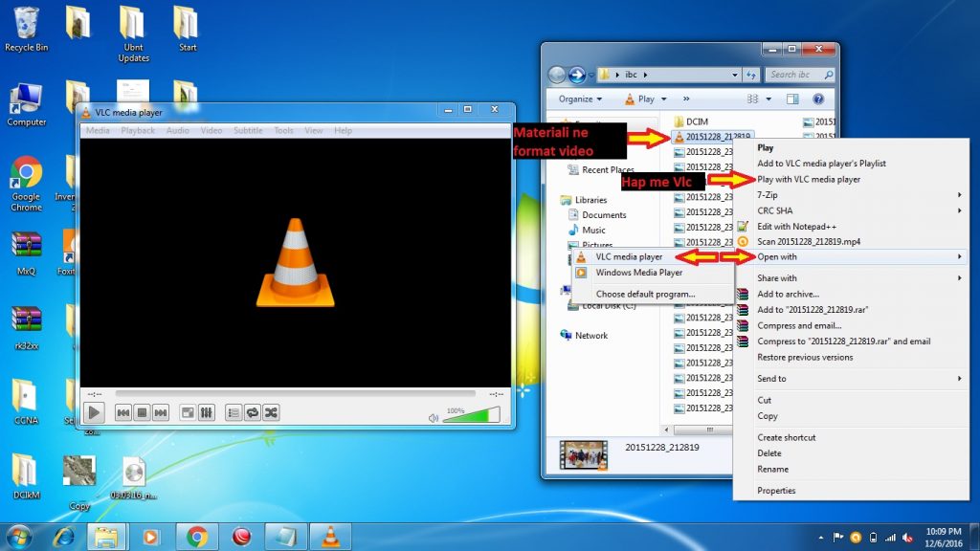Image resolution: width=980 pixels, height=551 pixels.
Task: Select Windows Media Player in Open with submenu
Action: pyautogui.click(x=653, y=273)
